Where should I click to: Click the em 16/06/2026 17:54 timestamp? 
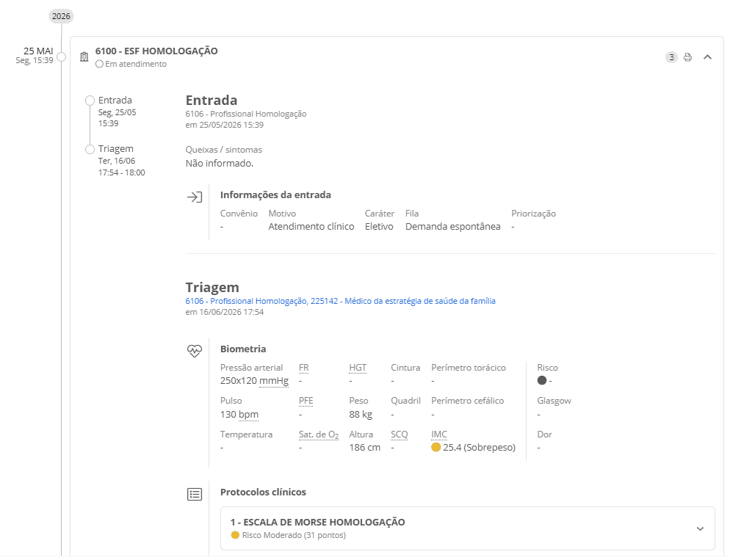click(x=225, y=312)
